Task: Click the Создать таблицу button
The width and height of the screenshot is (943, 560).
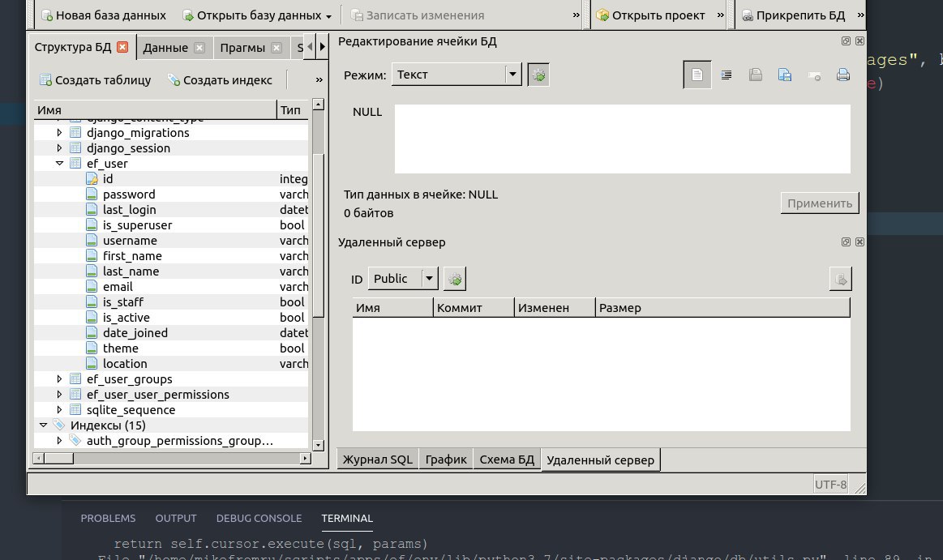Action: coord(95,80)
